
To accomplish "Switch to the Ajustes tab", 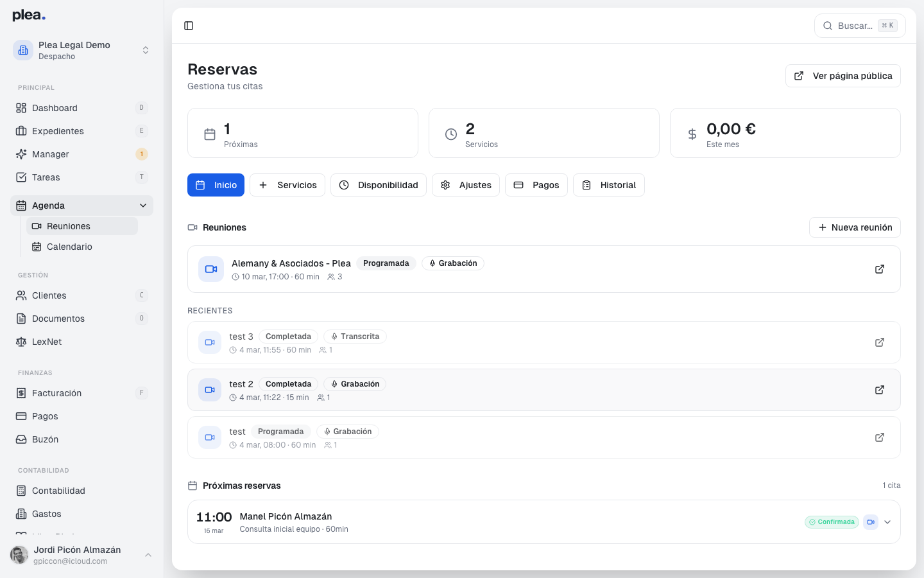I will [x=466, y=185].
